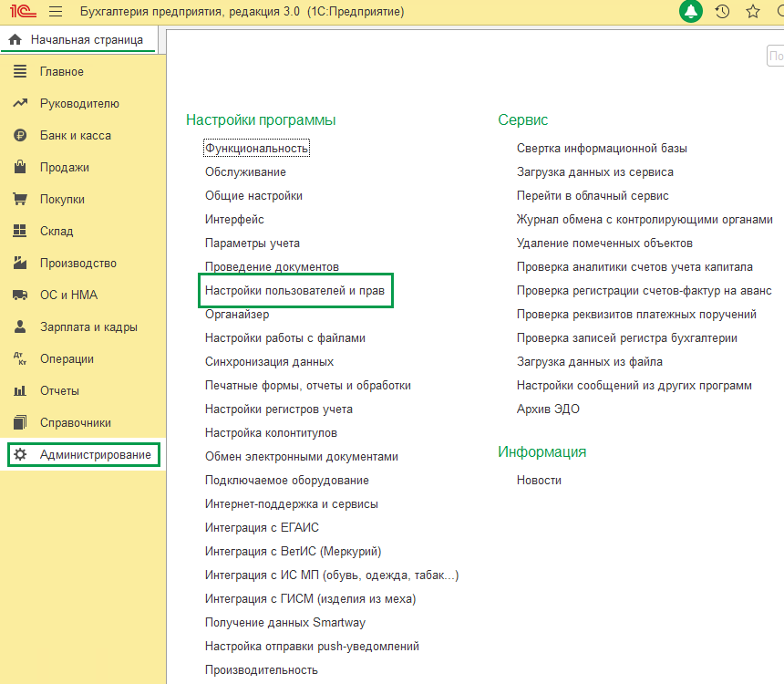Open Подключаемое оборудование
The height and width of the screenshot is (684, 784).
pyautogui.click(x=287, y=481)
